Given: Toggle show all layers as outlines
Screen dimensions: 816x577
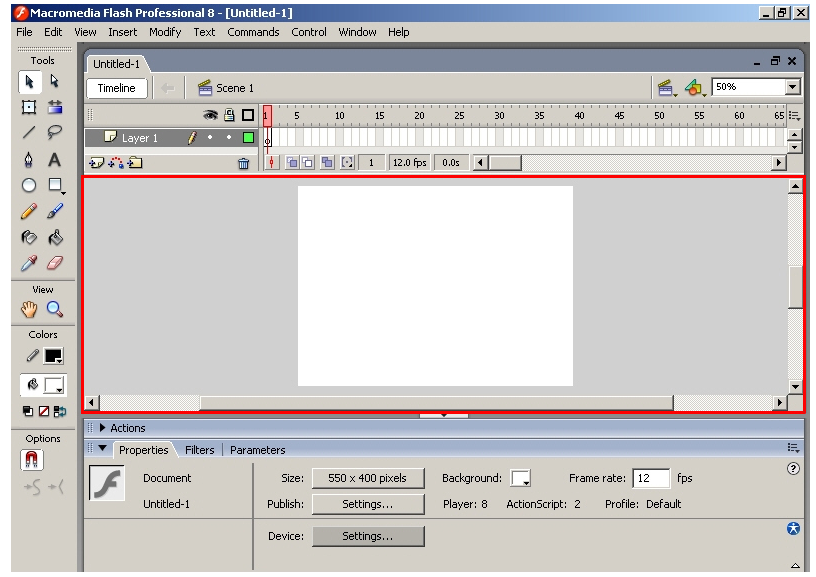Looking at the screenshot, I should [248, 115].
